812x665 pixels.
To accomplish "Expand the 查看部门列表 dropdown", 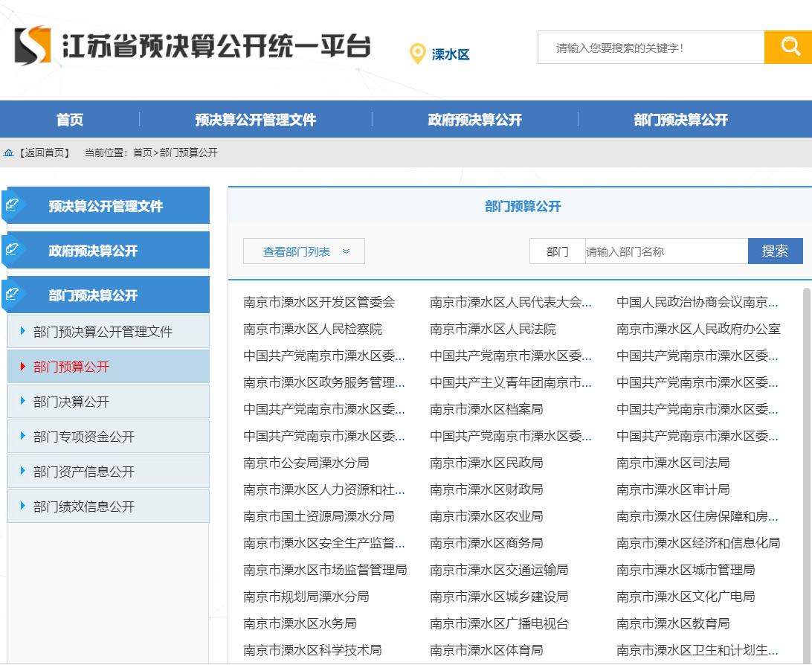I will (304, 251).
